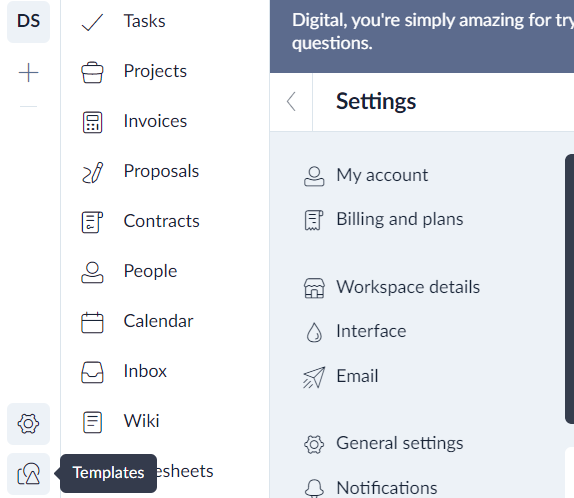Select Workspace details option
The height and width of the screenshot is (498, 574).
coord(392,287)
